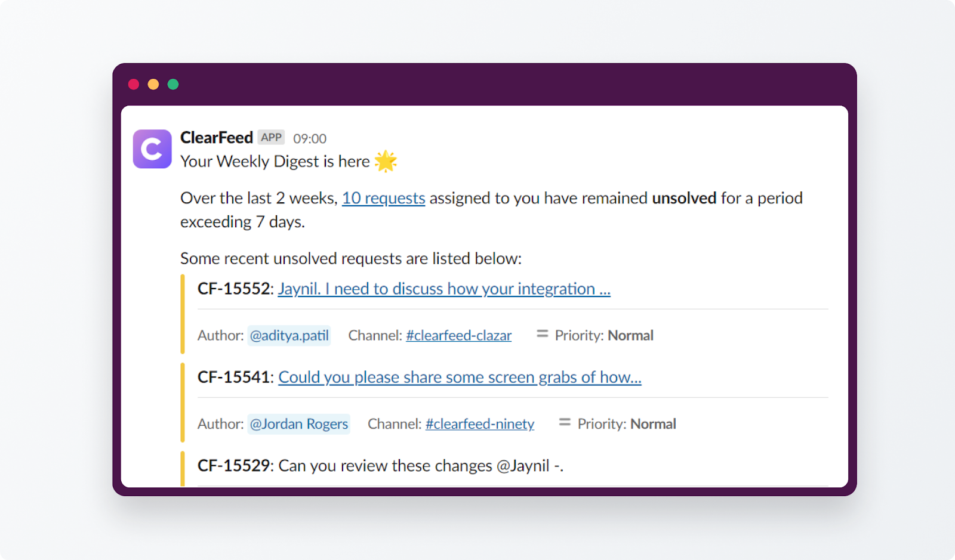Viewport: 955px width, 560px height.
Task: Click the priority icon beside CF-15552's Normal priority
Action: (x=542, y=334)
